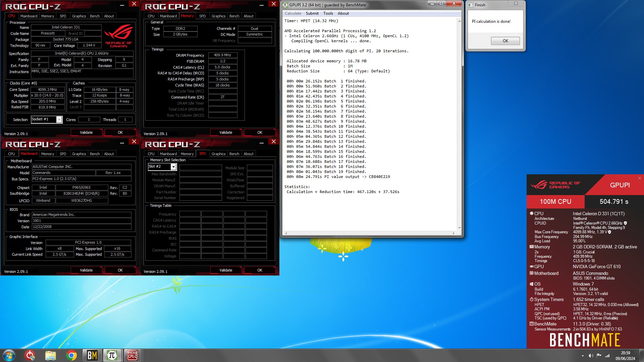The width and height of the screenshot is (644, 362).
Task: Switch to Bench tab in CPU window
Action: (95, 16)
